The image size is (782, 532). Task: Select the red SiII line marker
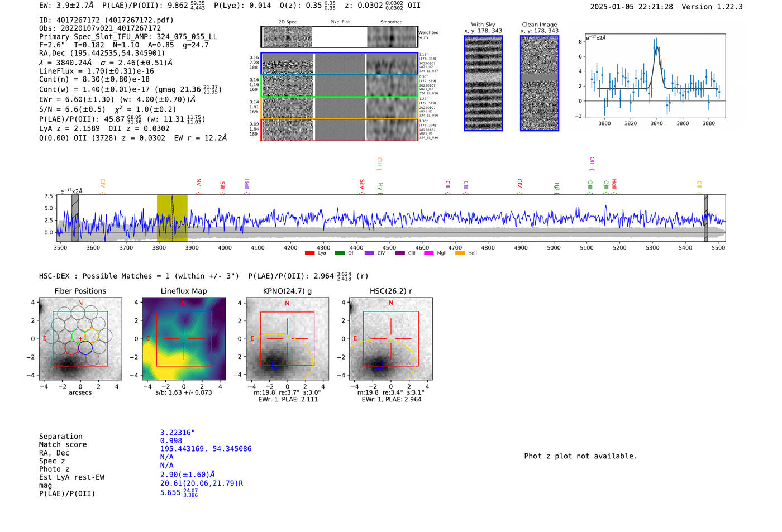(x=222, y=187)
